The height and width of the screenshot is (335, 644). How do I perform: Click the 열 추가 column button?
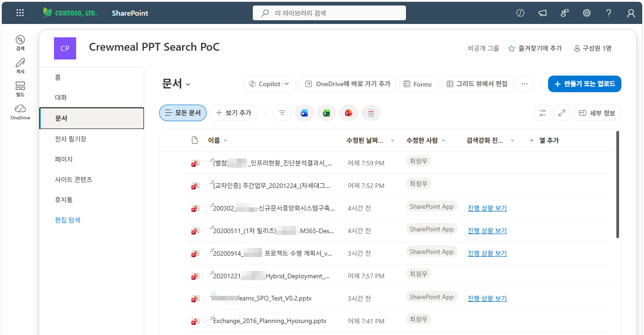point(544,140)
